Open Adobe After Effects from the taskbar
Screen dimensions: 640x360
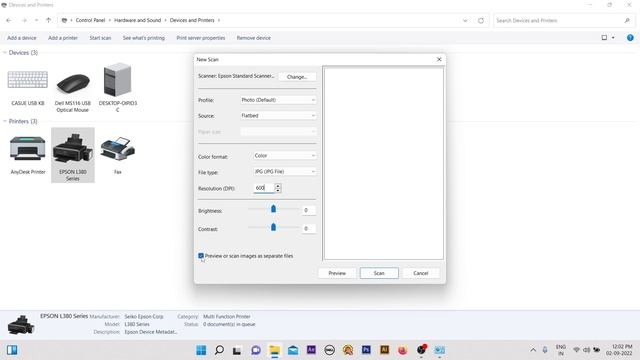point(311,350)
